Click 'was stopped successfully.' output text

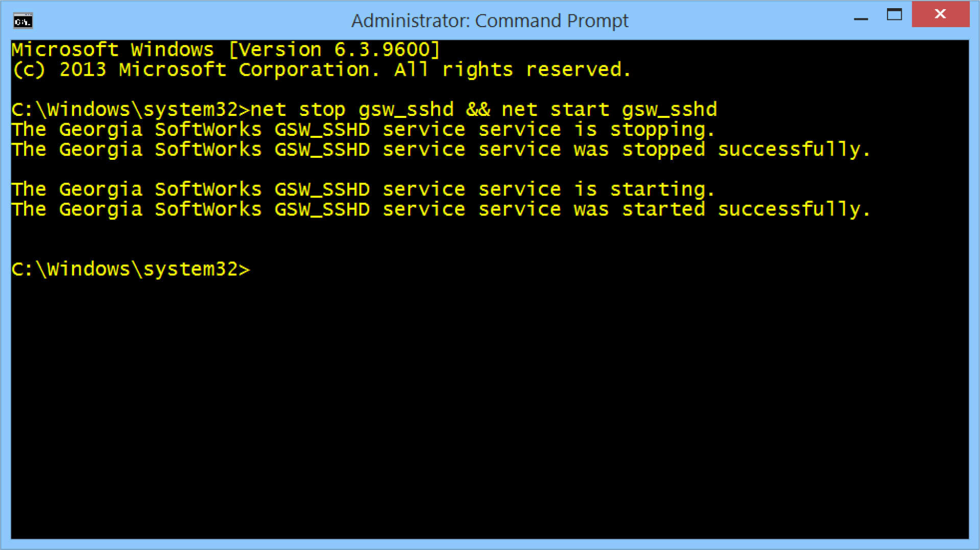(x=722, y=150)
